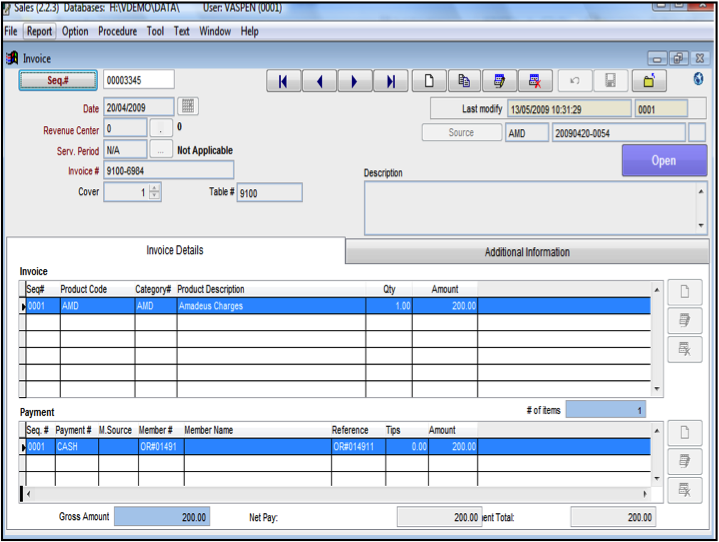Screen dimensions: 719x542
Task: Open the Option menu
Action: pos(75,31)
